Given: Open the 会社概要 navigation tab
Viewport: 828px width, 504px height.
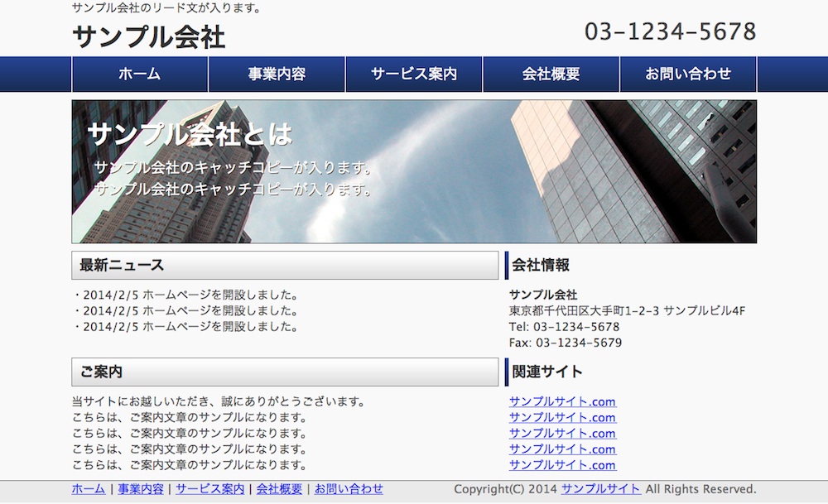Looking at the screenshot, I should (x=551, y=74).
